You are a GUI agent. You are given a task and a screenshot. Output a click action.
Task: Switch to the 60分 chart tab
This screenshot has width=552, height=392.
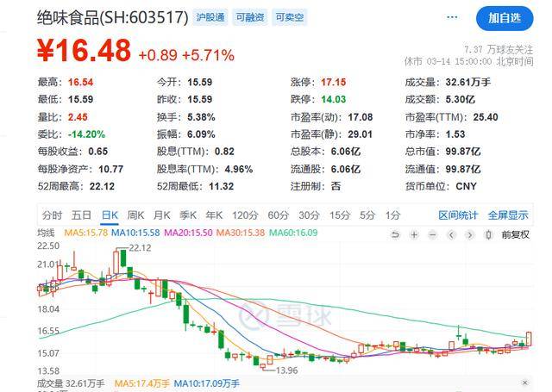tap(278, 215)
